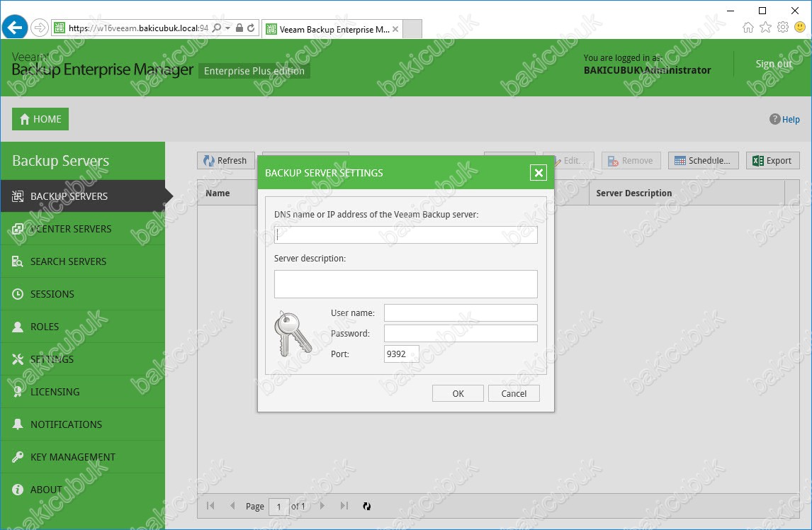Focus the DNS name or IP address field

pos(405,235)
